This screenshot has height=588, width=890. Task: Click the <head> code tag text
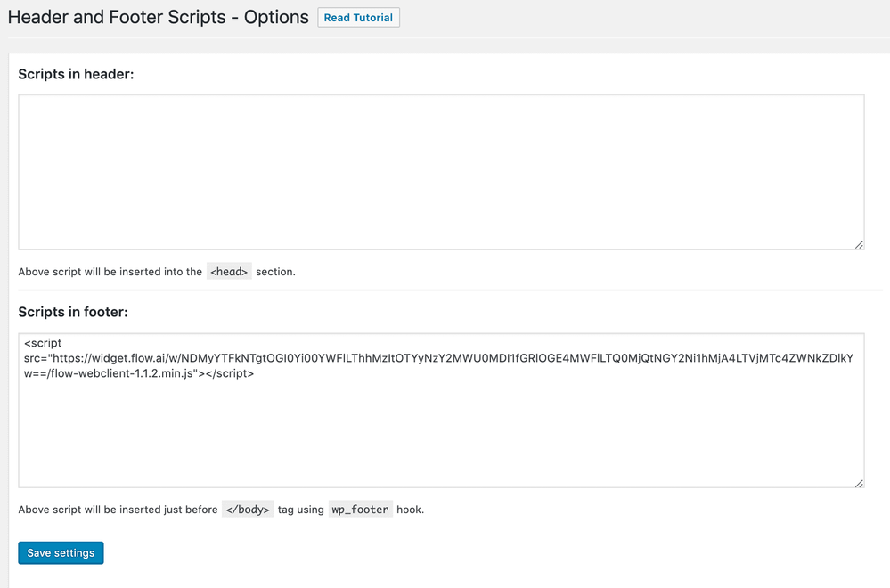click(229, 272)
